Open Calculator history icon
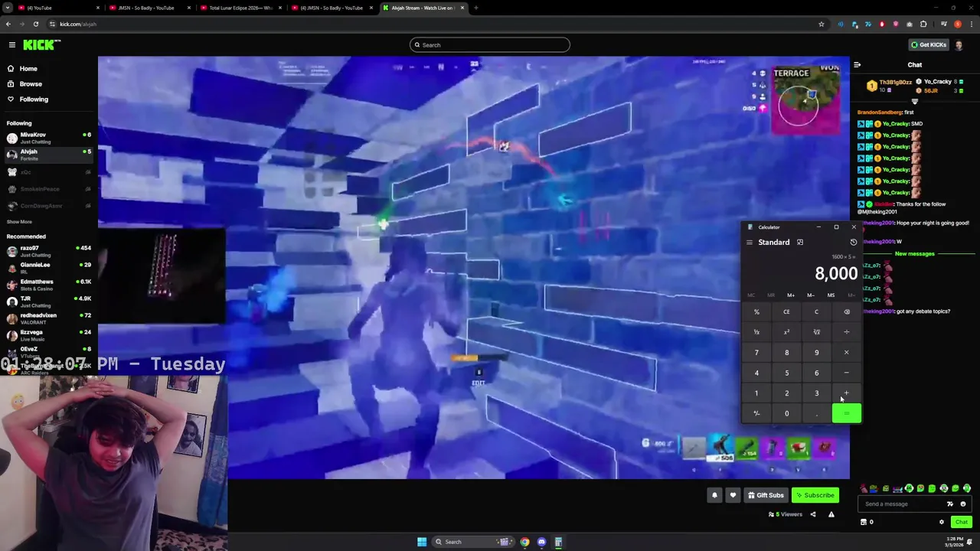This screenshot has width=980, height=551. pos(853,243)
